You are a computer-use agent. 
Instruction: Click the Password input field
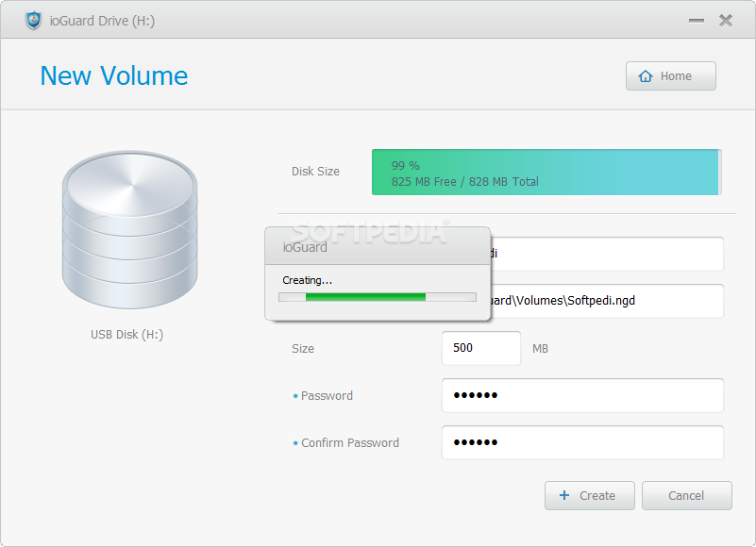coord(582,396)
